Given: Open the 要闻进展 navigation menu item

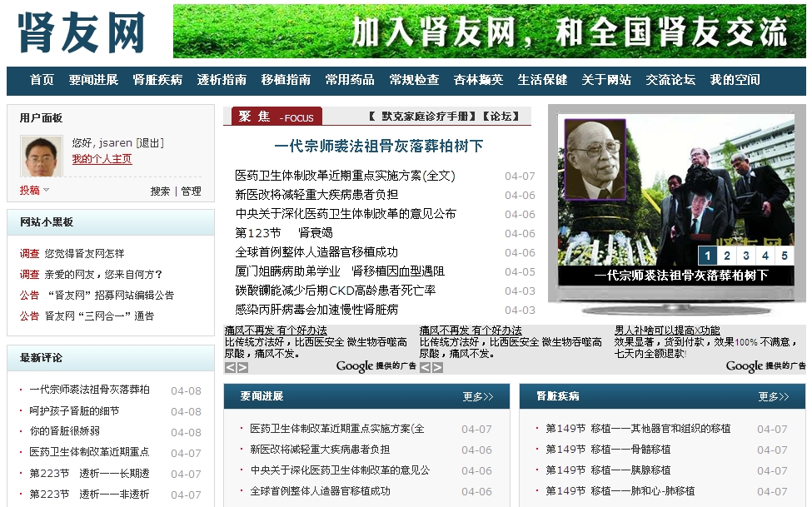Looking at the screenshot, I should click(x=94, y=80).
